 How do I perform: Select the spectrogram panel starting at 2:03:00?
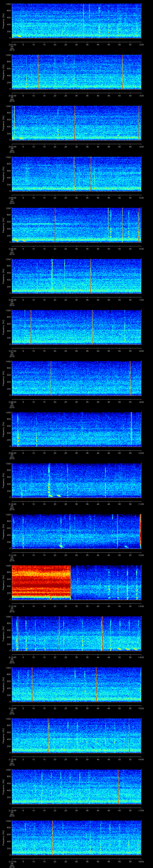pos(76,123)
